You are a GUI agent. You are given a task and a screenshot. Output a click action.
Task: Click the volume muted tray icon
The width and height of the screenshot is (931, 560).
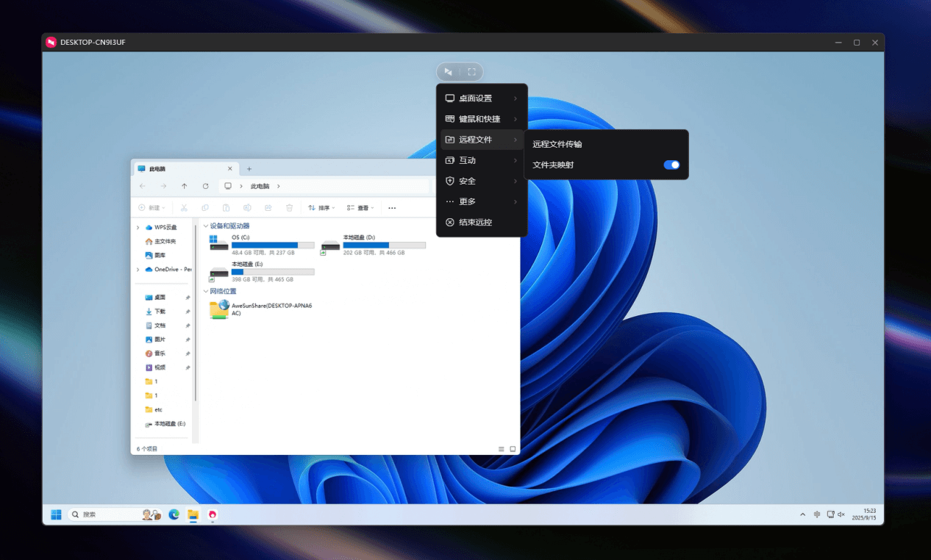click(841, 514)
